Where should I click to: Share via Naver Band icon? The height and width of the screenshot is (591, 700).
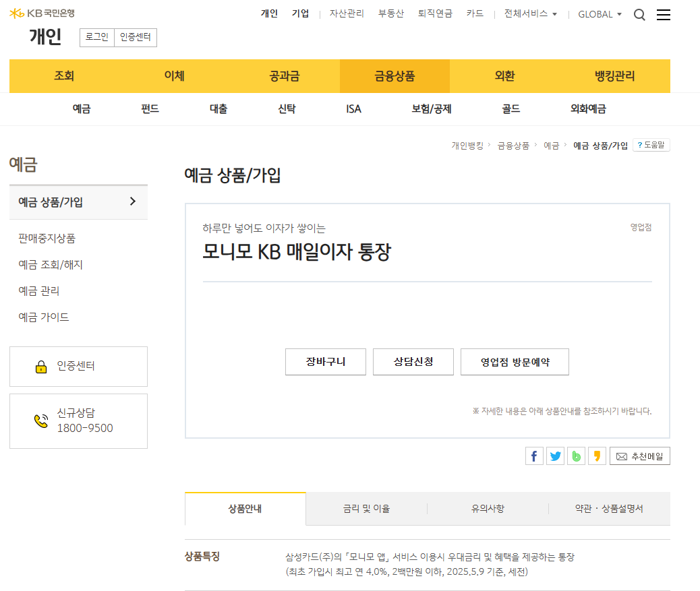(x=576, y=456)
